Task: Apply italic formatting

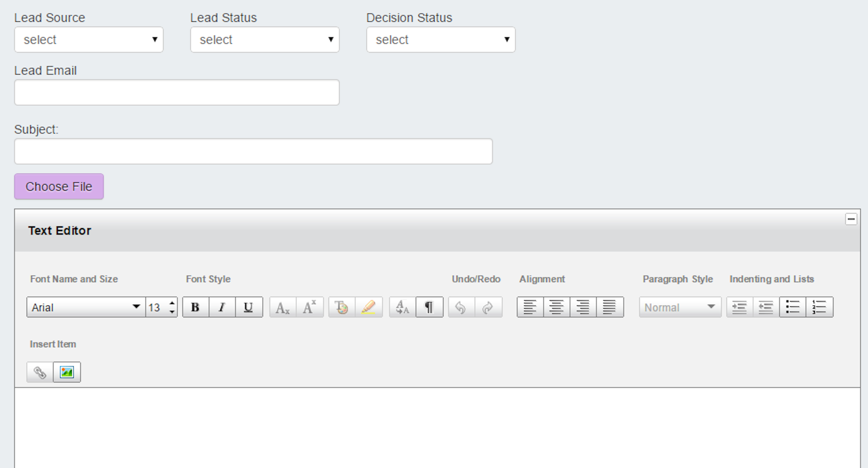Action: tap(222, 307)
